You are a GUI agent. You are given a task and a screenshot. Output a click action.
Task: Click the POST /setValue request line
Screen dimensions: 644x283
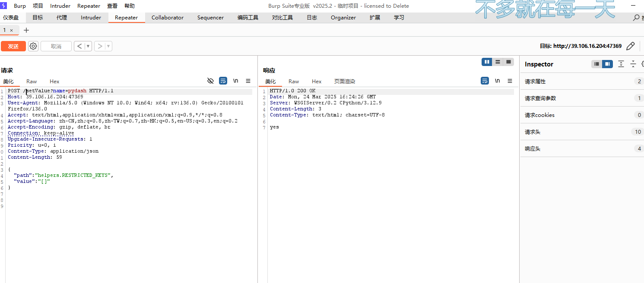point(60,91)
